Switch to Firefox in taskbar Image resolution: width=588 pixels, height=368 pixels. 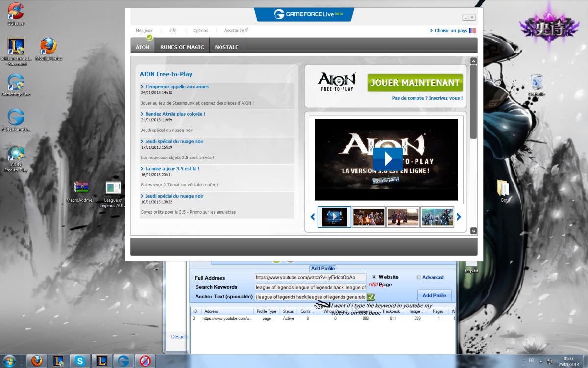[x=37, y=361]
